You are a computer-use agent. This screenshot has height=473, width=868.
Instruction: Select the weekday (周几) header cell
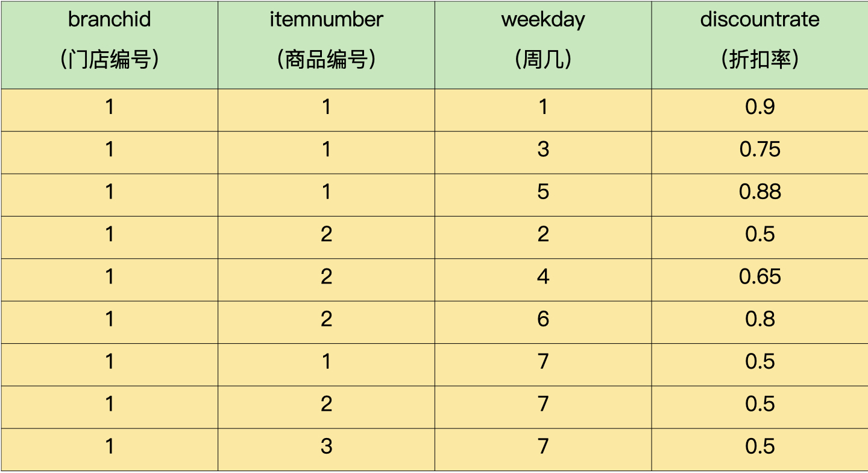(543, 40)
